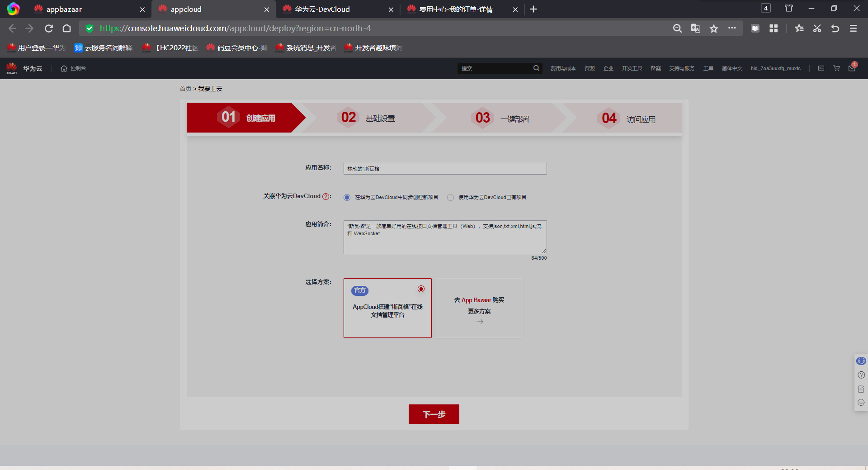Select the 官方 AppCloud solution radio
The width and height of the screenshot is (868, 470).
421,289
